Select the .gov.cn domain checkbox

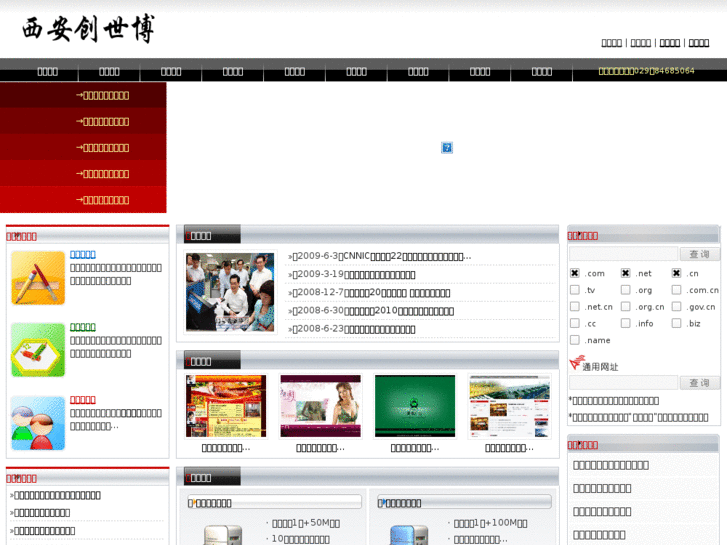tap(676, 307)
